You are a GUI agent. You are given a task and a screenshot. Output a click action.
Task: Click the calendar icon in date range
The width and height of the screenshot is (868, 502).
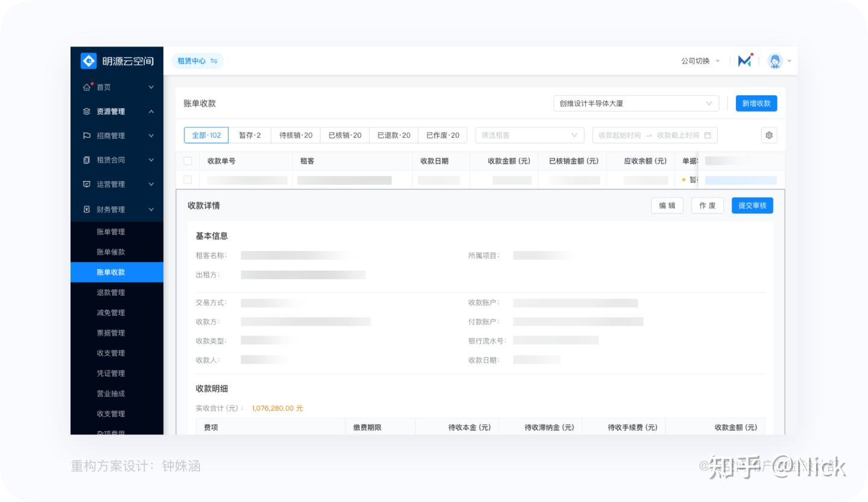708,135
